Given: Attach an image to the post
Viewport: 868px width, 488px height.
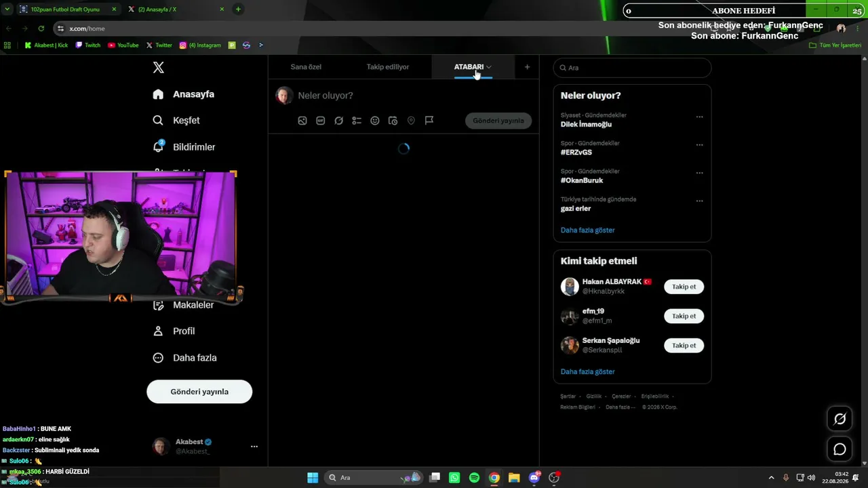Looking at the screenshot, I should [x=302, y=121].
